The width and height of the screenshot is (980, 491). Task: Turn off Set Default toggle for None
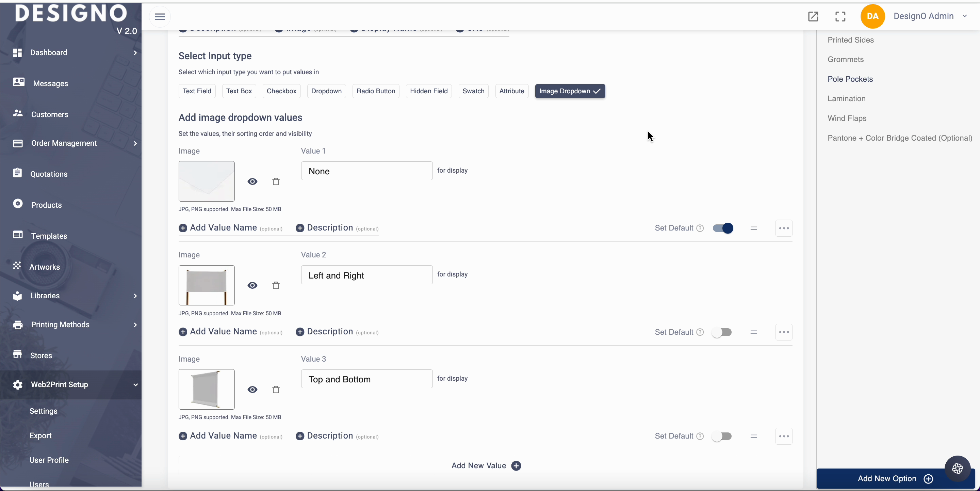722,228
